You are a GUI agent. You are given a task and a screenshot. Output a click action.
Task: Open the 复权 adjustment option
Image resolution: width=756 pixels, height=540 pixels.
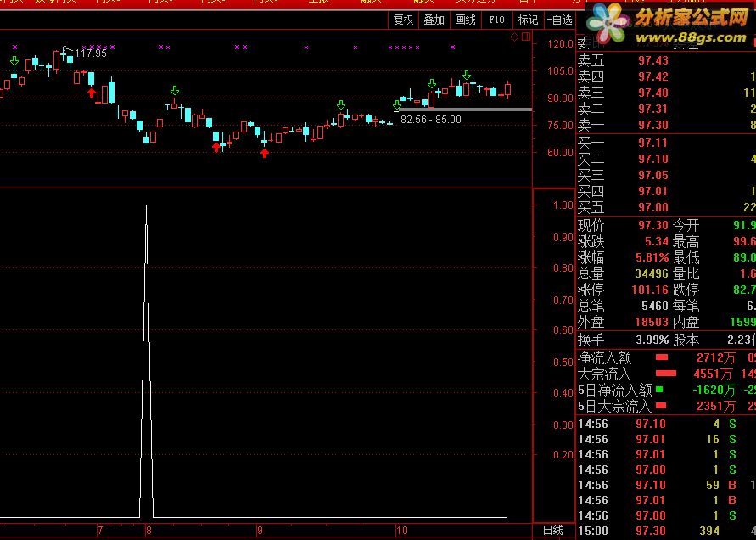tap(404, 20)
